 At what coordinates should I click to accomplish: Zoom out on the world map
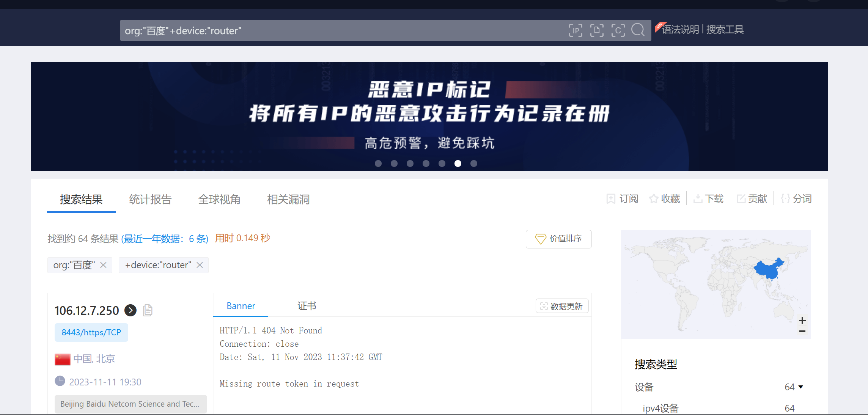click(802, 331)
